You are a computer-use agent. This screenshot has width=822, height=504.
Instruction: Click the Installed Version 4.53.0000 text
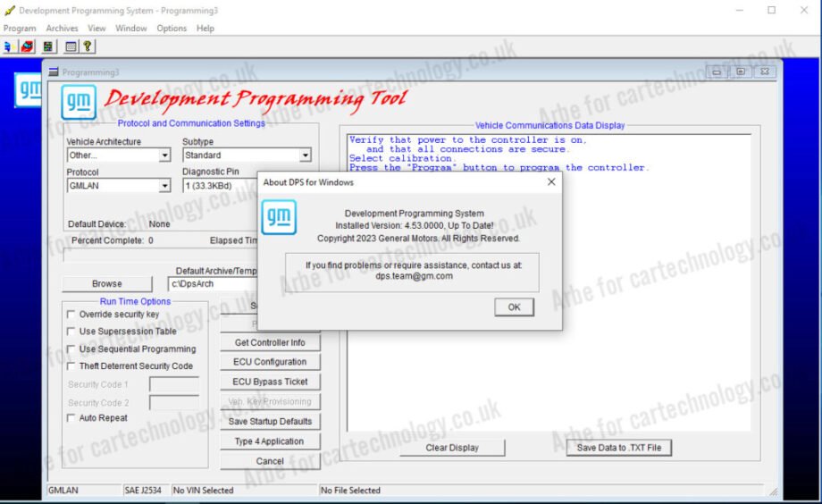point(415,225)
